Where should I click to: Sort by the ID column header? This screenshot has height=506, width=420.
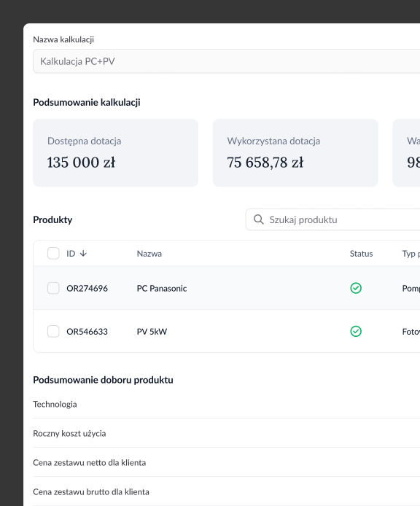click(71, 254)
